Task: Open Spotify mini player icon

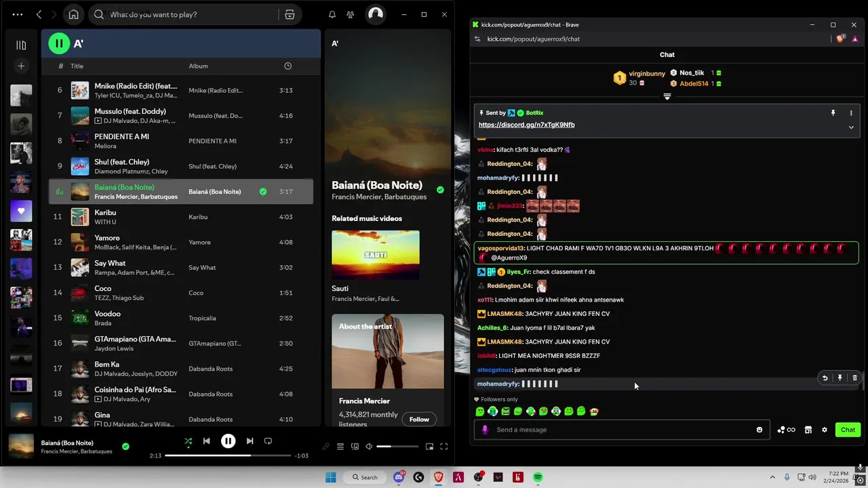Action: click(429, 447)
